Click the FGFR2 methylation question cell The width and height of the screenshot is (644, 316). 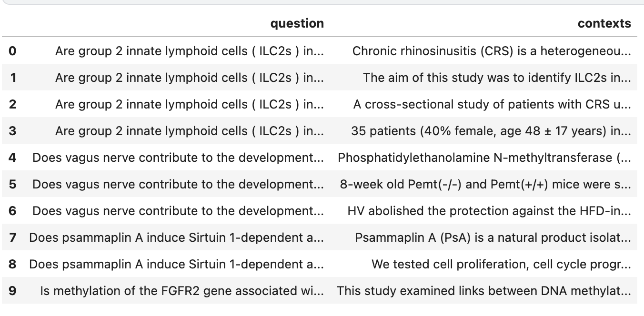(181, 290)
